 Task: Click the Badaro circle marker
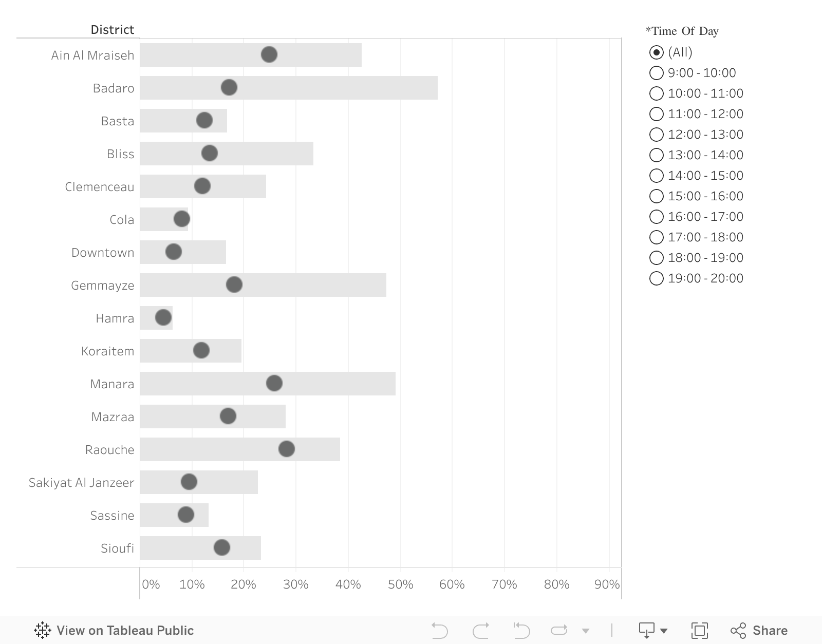point(229,87)
